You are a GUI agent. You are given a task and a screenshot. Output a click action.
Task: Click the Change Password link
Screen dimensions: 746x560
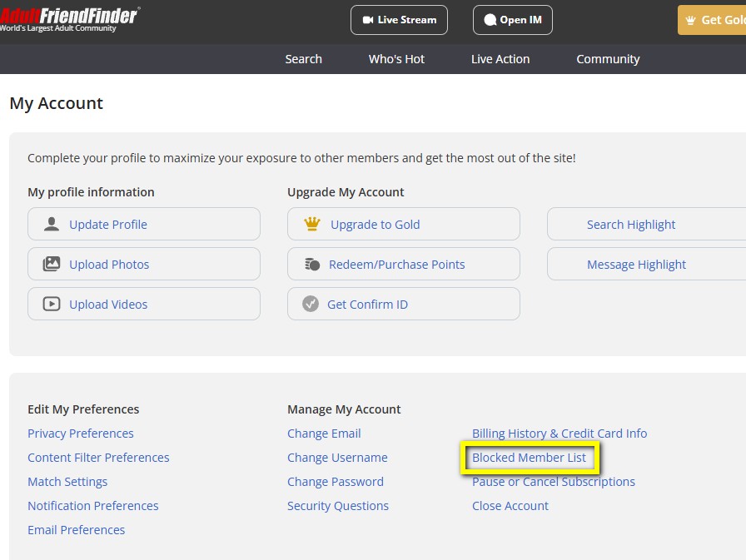point(336,482)
